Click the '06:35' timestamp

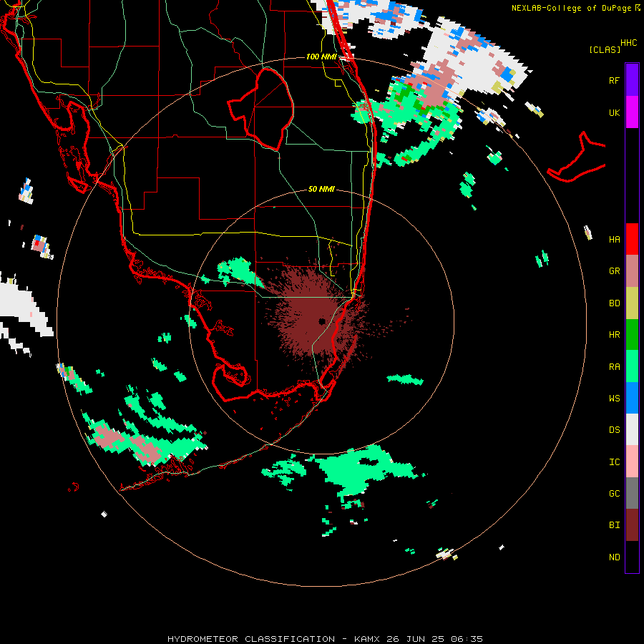467,639
